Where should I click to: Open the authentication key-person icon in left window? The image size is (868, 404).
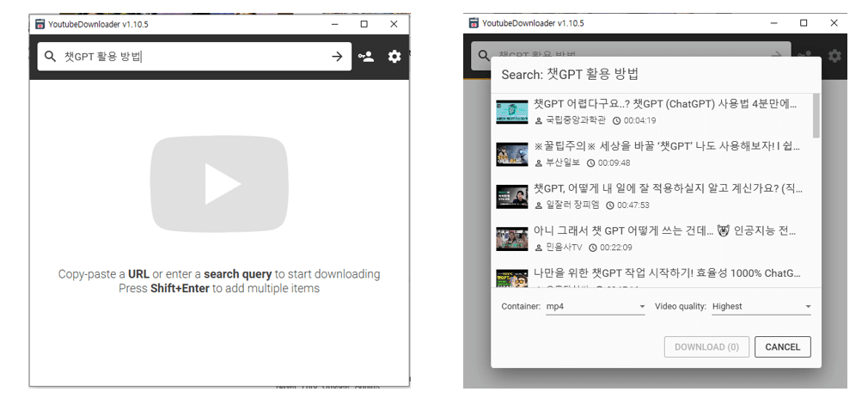[x=366, y=57]
